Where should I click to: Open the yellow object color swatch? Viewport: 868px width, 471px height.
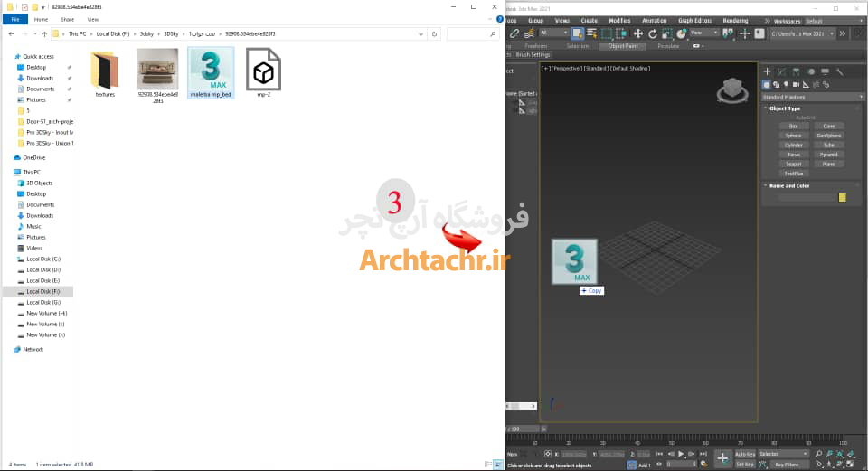tap(842, 198)
